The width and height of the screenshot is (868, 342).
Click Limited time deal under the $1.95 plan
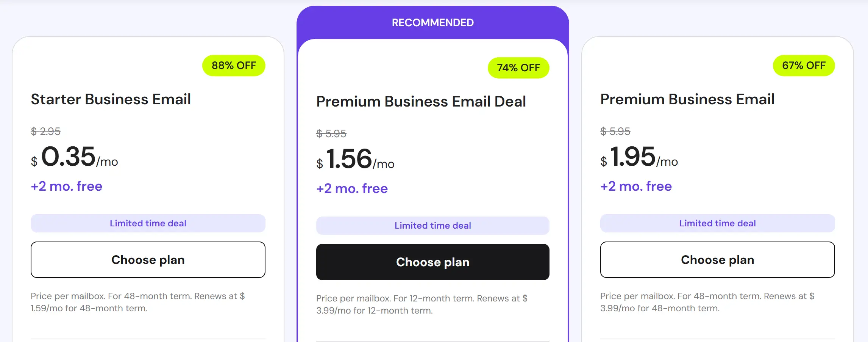717,223
